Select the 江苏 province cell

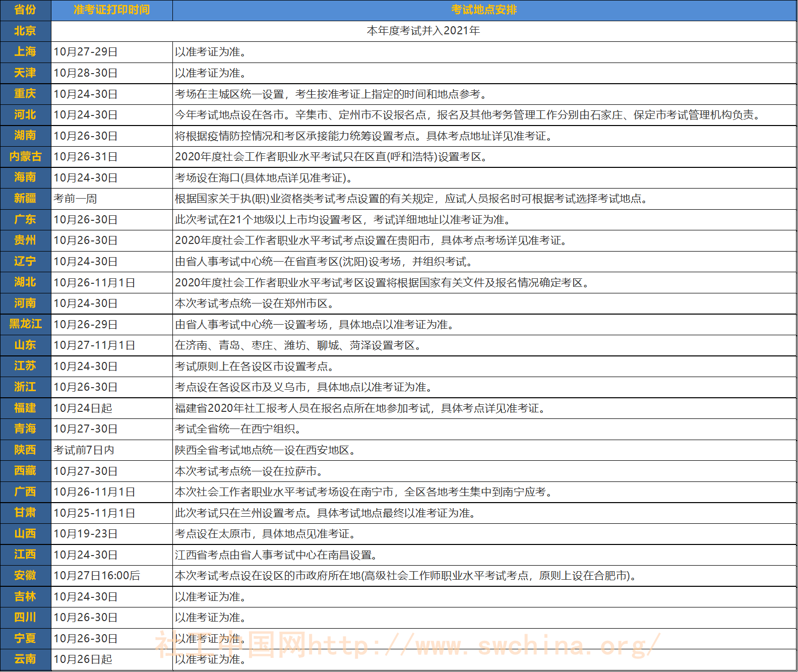(x=25, y=366)
